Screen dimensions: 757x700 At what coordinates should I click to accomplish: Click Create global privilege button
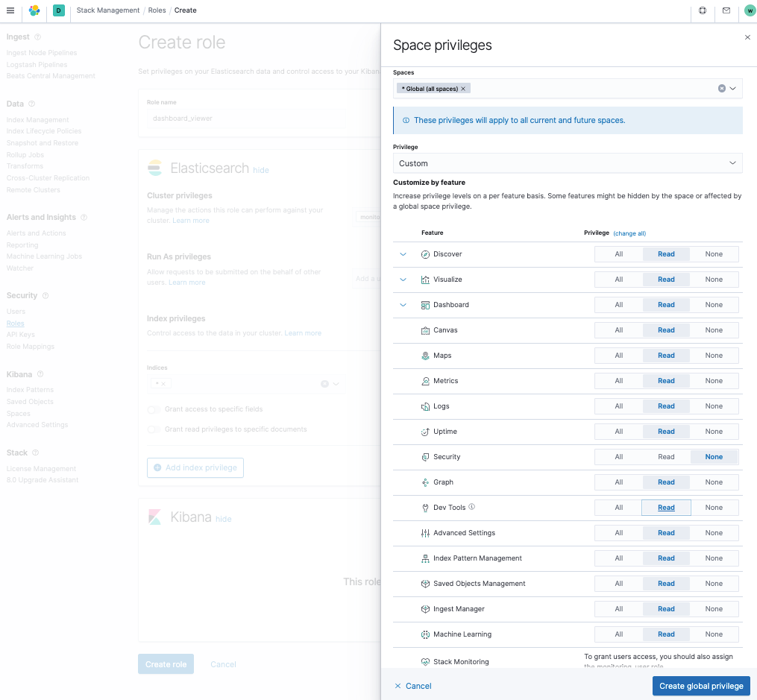(x=701, y=686)
